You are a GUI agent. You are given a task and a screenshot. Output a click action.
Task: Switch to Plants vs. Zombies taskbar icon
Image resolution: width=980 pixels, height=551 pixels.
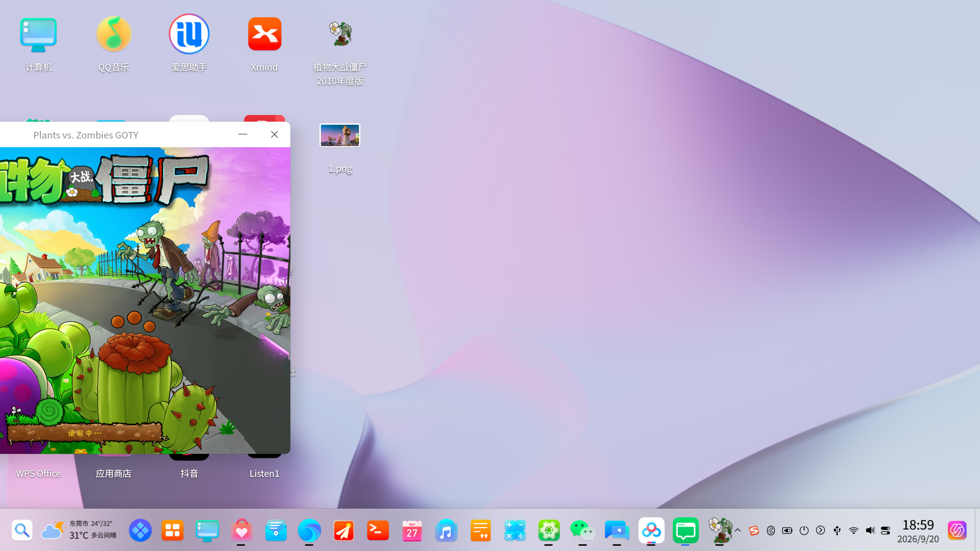point(720,530)
